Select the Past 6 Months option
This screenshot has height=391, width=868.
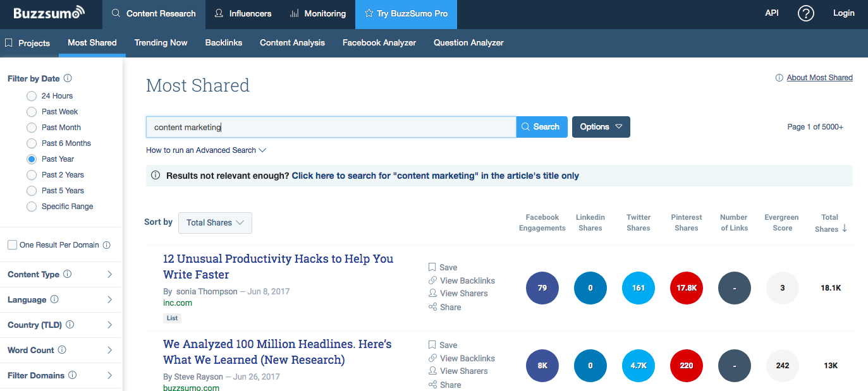(32, 143)
